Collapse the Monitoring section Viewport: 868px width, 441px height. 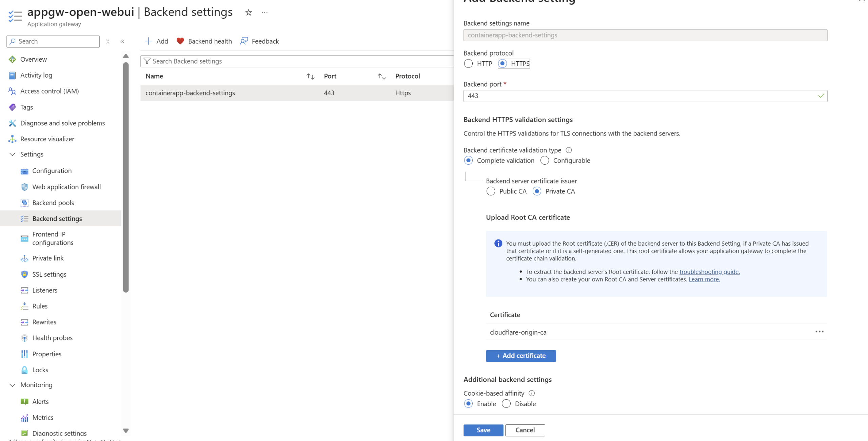12,385
